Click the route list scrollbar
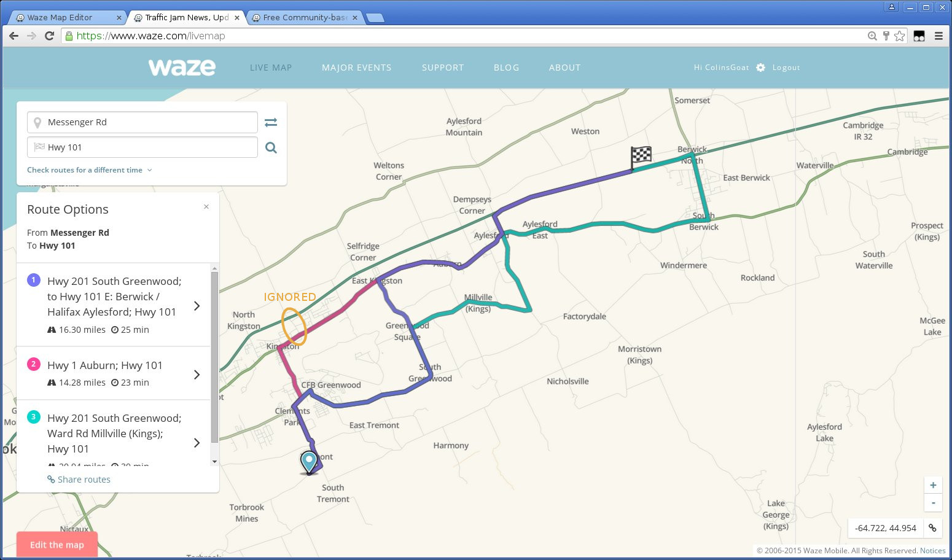The height and width of the screenshot is (560, 952). point(214,356)
